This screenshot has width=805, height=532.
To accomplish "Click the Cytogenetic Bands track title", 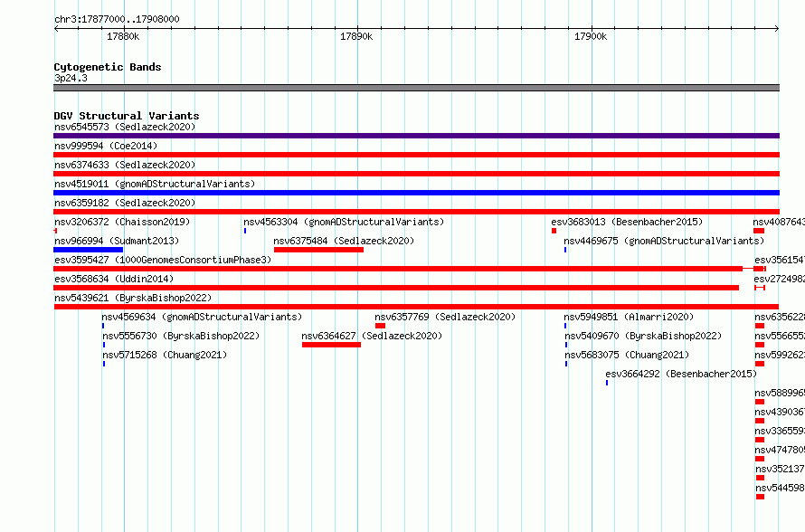I will click(108, 67).
